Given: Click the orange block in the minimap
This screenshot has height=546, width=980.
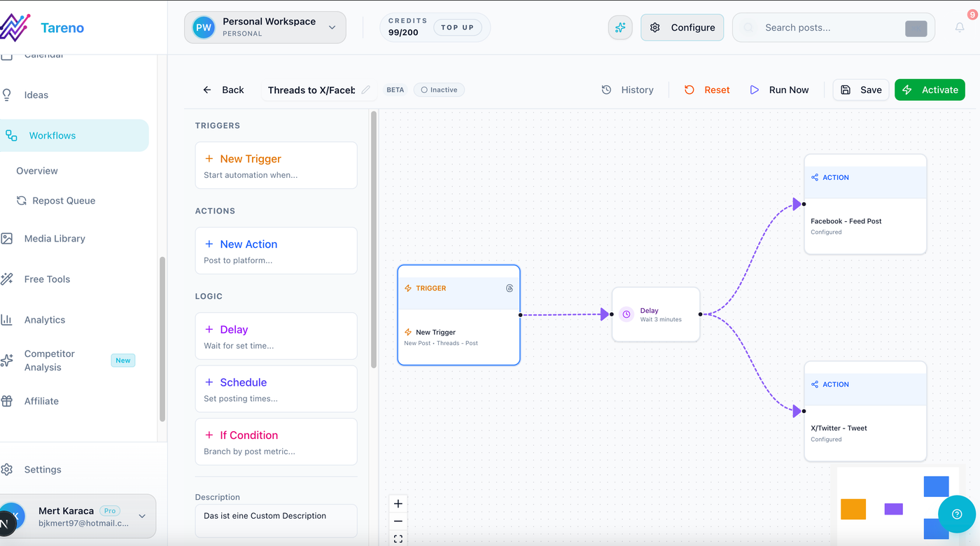Looking at the screenshot, I should (x=853, y=509).
